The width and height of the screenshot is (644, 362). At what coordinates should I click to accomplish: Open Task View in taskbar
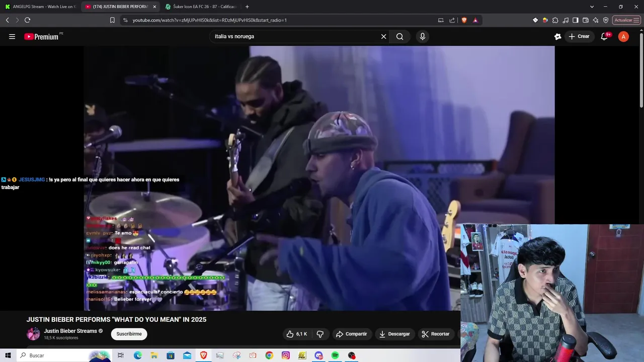coord(121,355)
